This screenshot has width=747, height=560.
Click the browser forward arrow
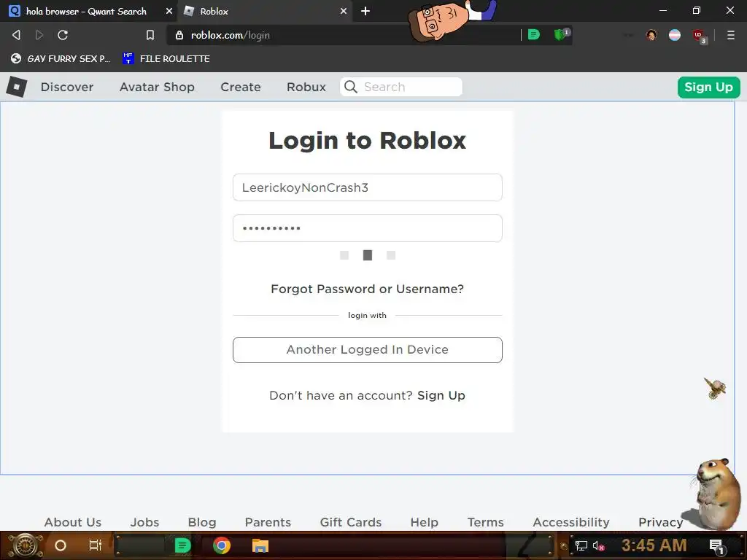pyautogui.click(x=39, y=35)
